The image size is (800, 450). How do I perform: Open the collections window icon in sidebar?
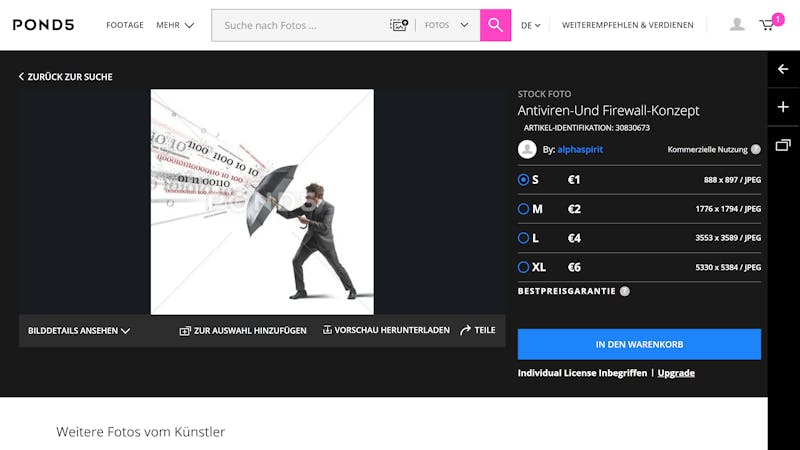(x=783, y=145)
